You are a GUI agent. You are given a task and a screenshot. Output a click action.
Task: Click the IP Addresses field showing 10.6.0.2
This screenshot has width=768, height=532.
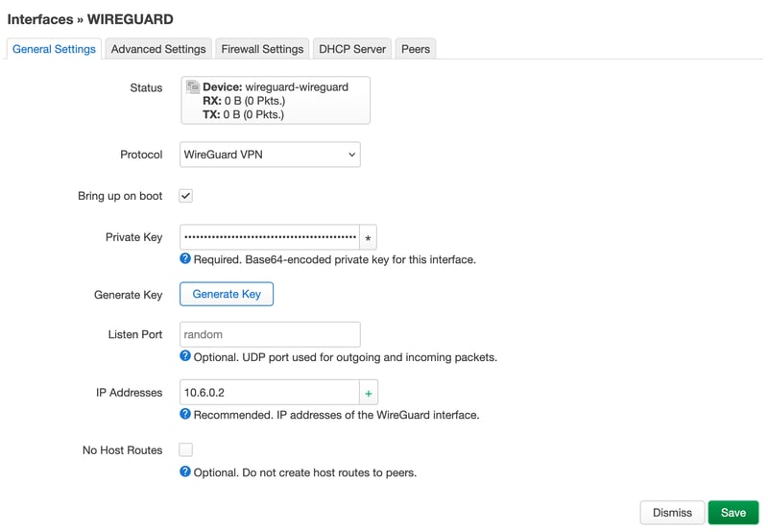click(269, 393)
